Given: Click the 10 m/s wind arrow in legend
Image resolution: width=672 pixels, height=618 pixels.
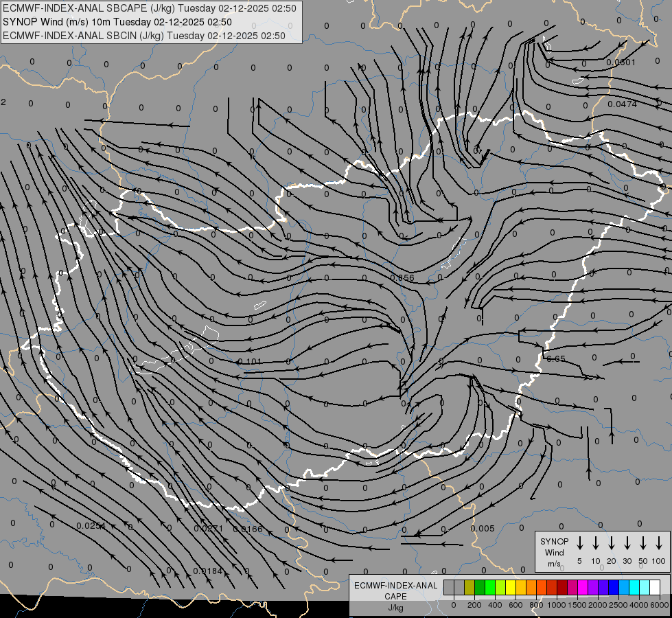Looking at the screenshot, I should [x=595, y=543].
